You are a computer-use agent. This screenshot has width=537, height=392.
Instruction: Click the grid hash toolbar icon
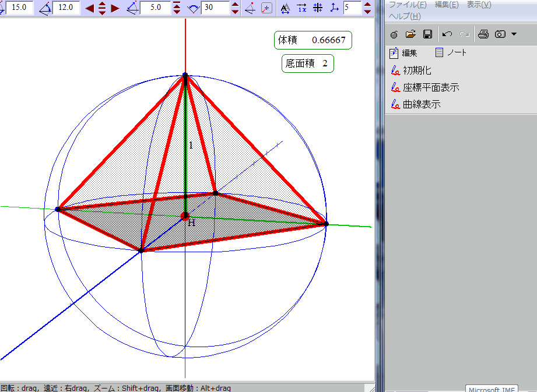[318, 8]
